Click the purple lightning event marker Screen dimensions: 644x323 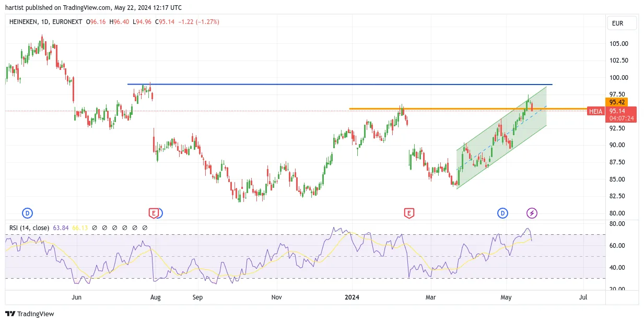(532, 213)
